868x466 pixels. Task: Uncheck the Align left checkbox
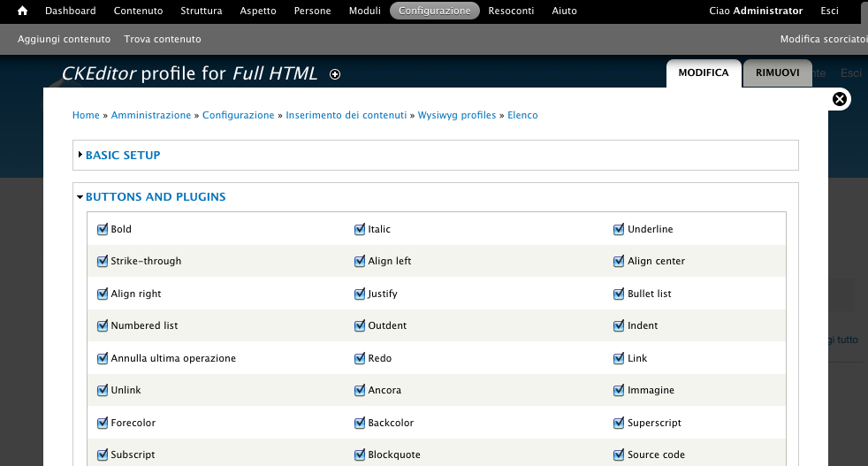[360, 261]
